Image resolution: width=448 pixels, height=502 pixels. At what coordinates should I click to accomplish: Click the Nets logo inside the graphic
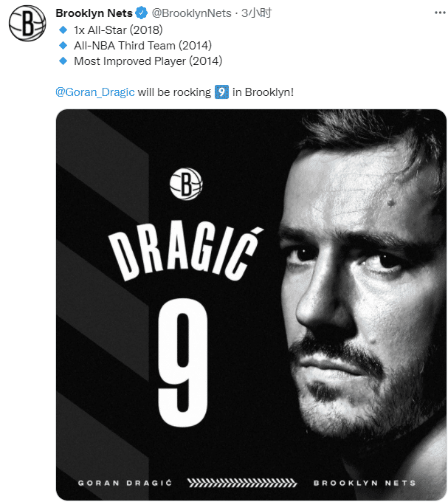point(185,185)
